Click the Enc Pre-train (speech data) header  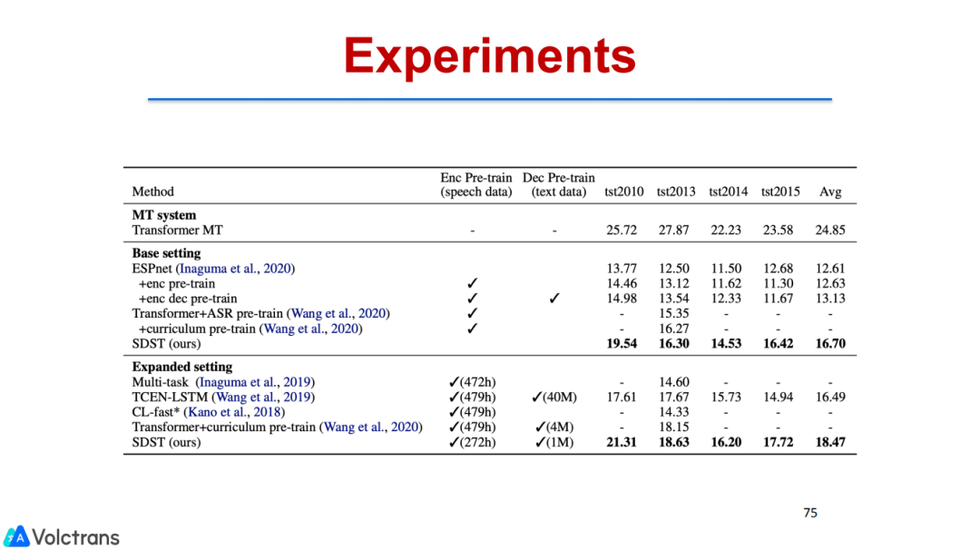point(475,184)
